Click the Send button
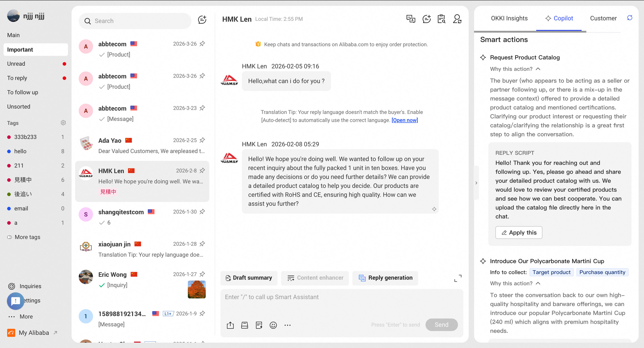 pyautogui.click(x=441, y=325)
